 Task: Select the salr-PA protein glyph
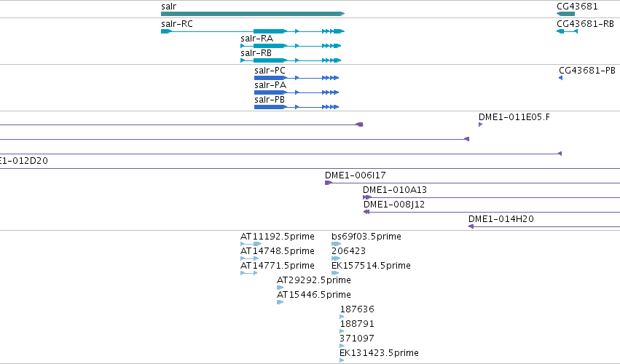tap(297, 92)
